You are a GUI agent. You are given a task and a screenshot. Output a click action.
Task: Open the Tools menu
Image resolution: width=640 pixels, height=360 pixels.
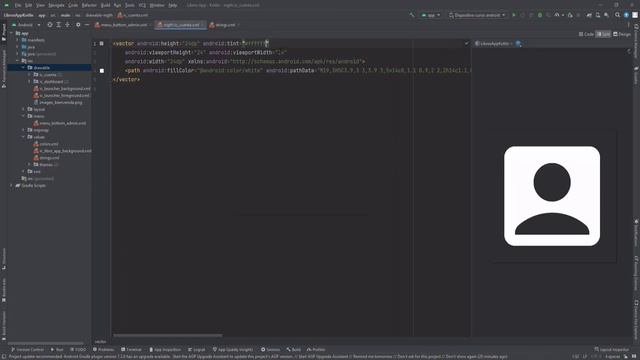point(130,5)
